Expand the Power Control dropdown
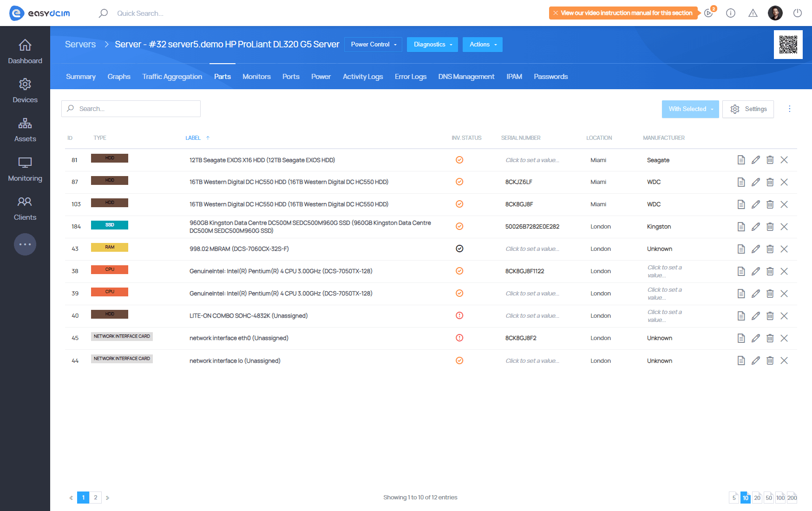812x511 pixels. (x=373, y=45)
